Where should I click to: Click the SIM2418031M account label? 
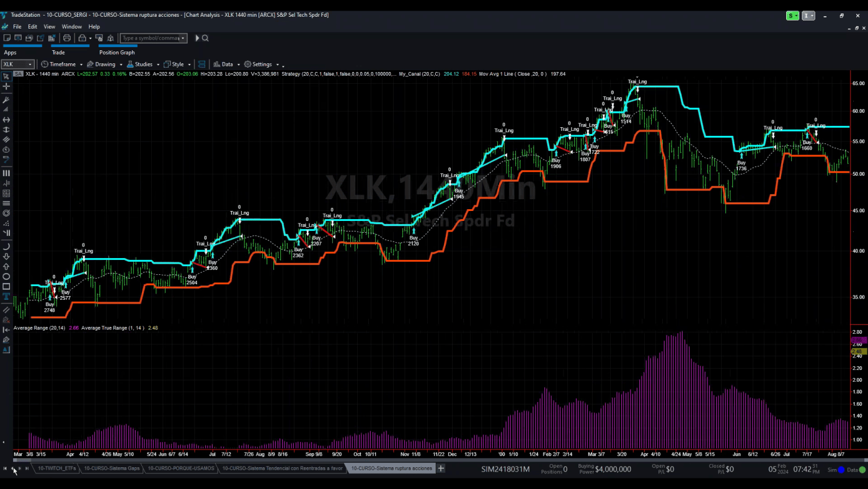[x=505, y=469]
